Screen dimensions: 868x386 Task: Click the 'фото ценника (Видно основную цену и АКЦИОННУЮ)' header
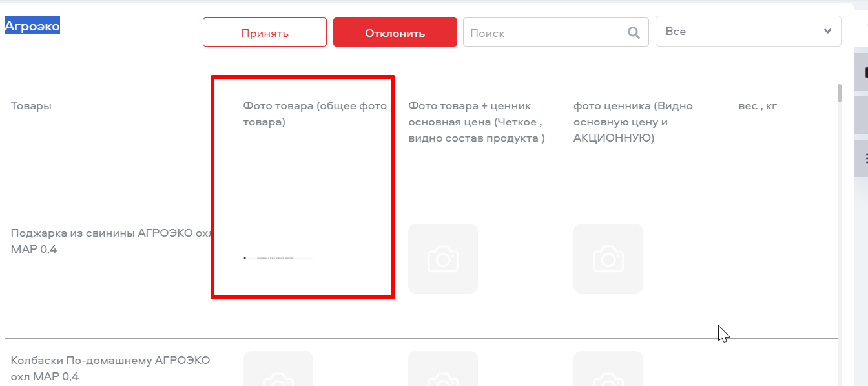(x=633, y=122)
